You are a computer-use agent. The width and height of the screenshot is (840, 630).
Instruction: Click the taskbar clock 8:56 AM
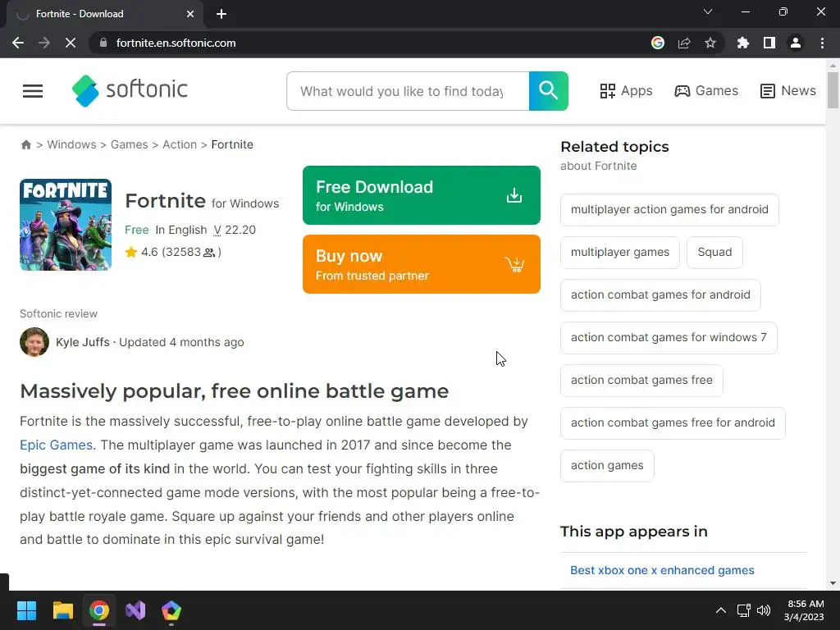click(804, 610)
